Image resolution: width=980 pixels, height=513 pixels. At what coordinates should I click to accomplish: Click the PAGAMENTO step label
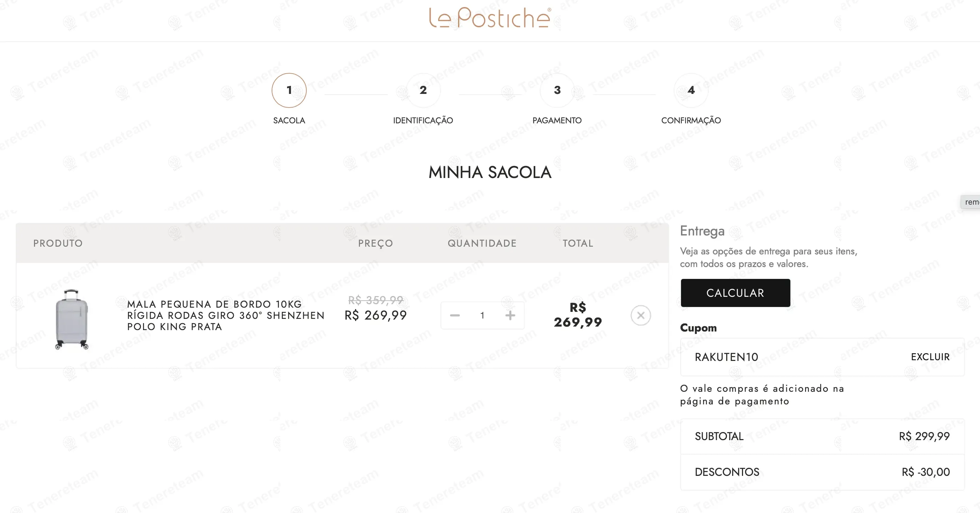coord(557,121)
